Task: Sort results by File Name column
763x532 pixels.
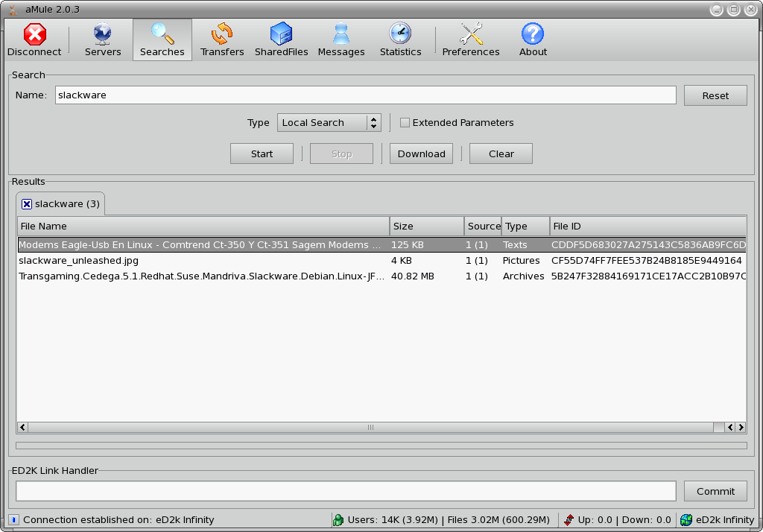Action: click(x=203, y=227)
